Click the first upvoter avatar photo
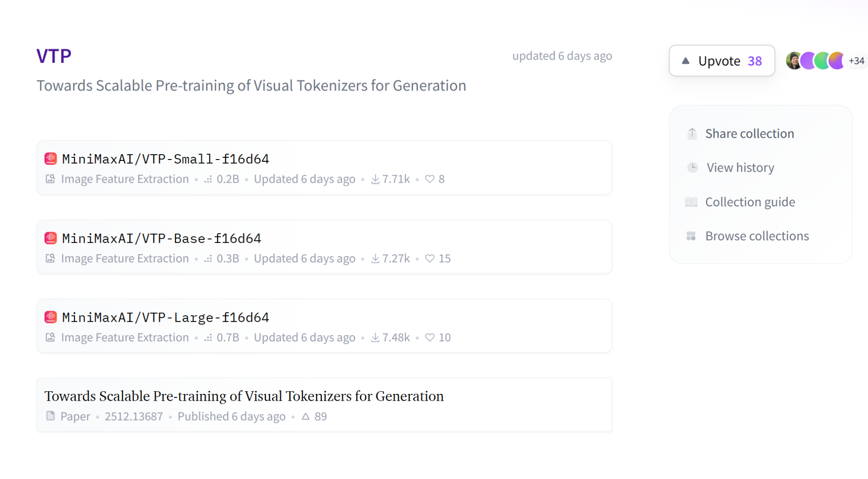 coord(794,61)
